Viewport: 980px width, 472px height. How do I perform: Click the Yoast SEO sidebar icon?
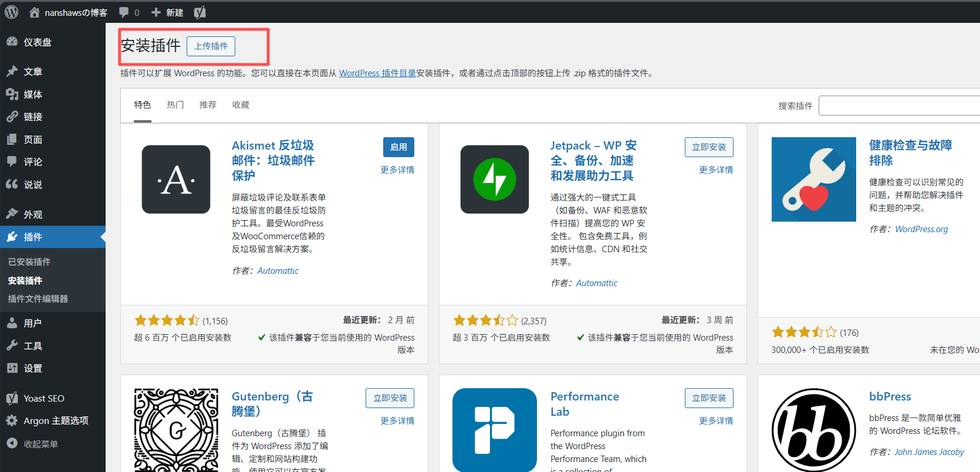pos(12,398)
